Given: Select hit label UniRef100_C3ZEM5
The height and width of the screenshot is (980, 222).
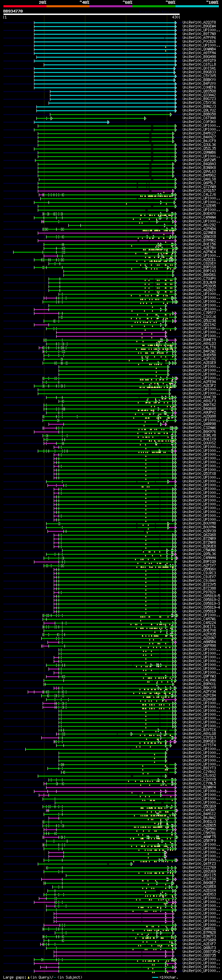Looking at the screenshot, I should pyautogui.click(x=199, y=206).
